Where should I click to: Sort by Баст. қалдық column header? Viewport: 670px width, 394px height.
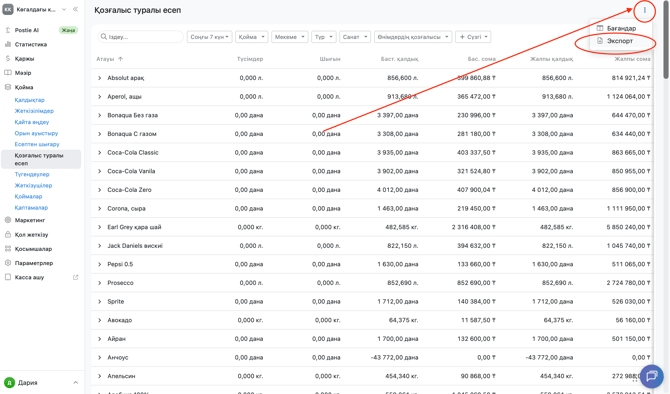click(x=400, y=59)
